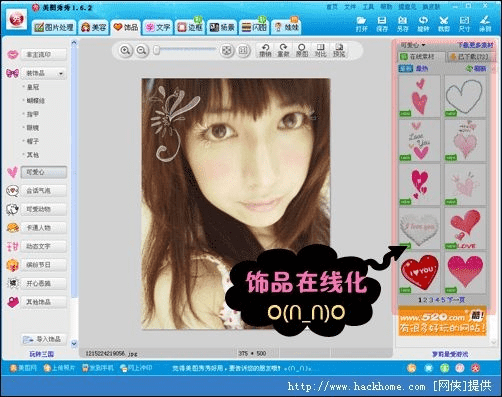Select the 可爱心 category button
Image resolution: width=502 pixels, height=397 pixels.
click(44, 172)
